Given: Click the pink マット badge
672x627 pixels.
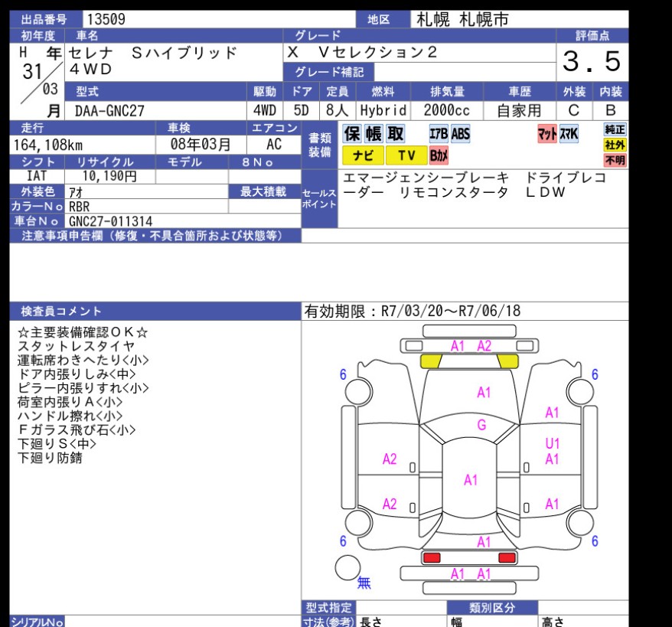Looking at the screenshot, I should pyautogui.click(x=547, y=134).
